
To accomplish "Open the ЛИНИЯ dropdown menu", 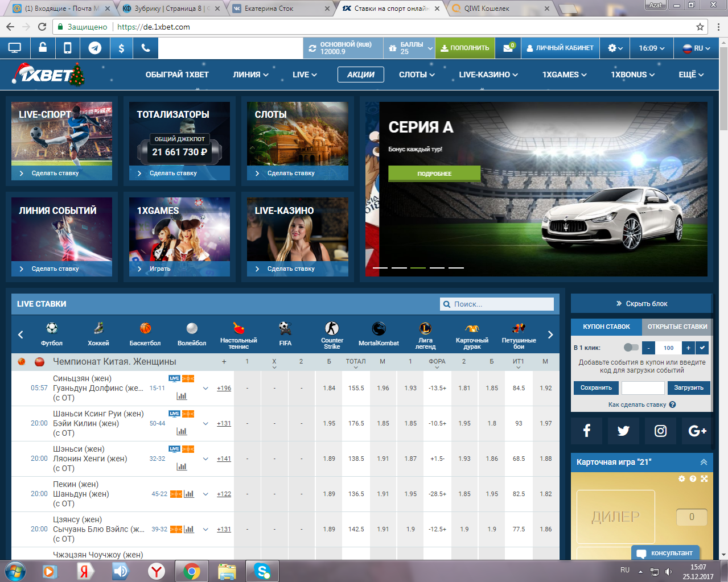I will (250, 75).
